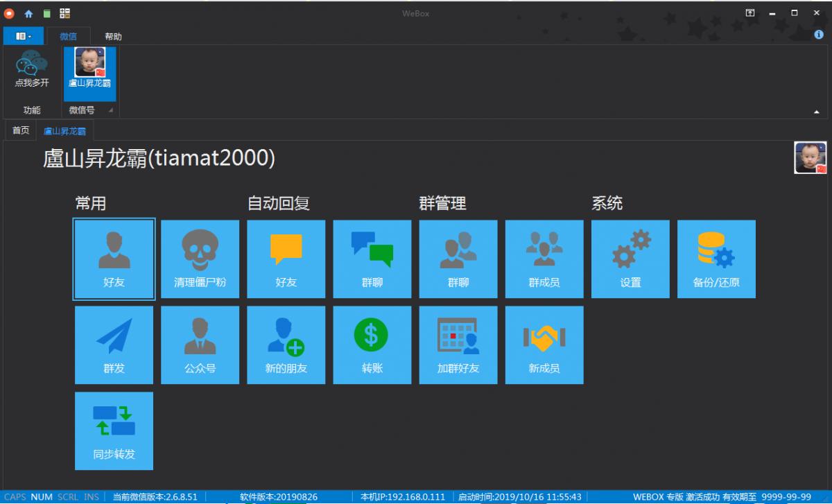Open the 设置 gears tile
The image size is (832, 504).
pyautogui.click(x=630, y=259)
